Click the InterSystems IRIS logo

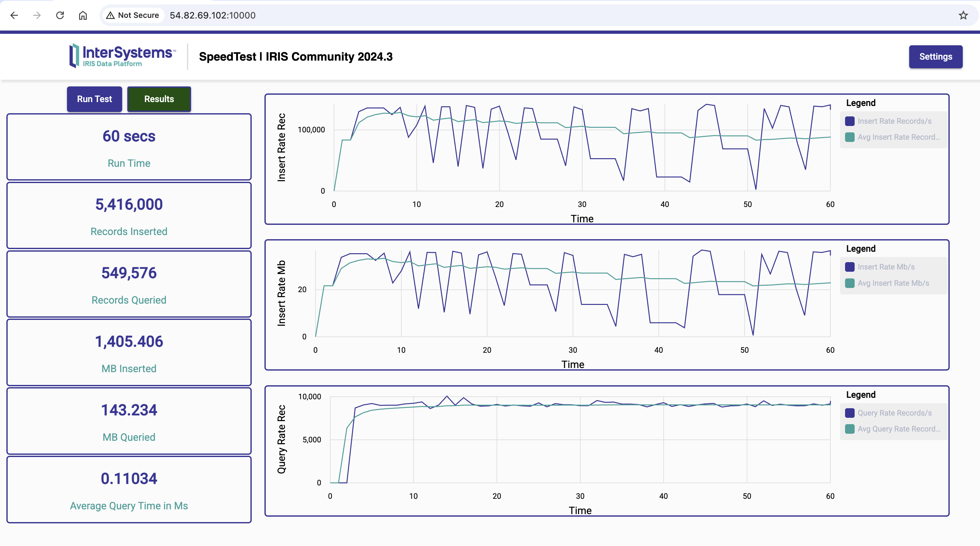coord(122,56)
